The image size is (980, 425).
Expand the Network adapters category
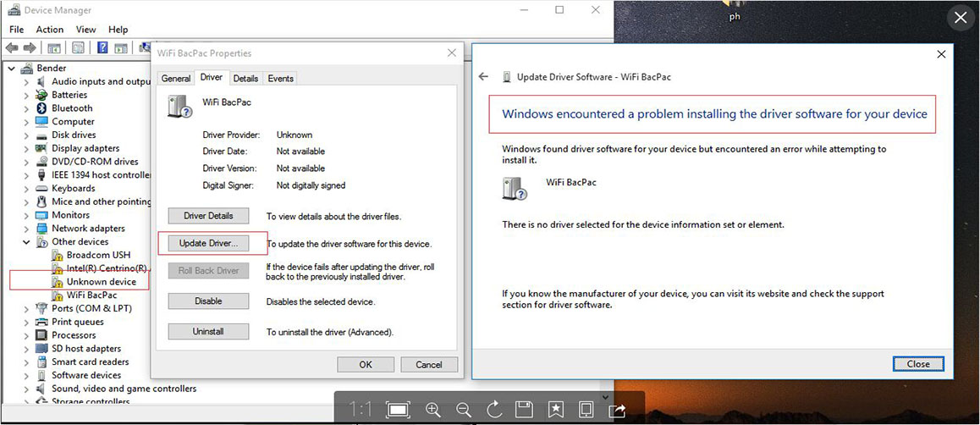point(27,229)
